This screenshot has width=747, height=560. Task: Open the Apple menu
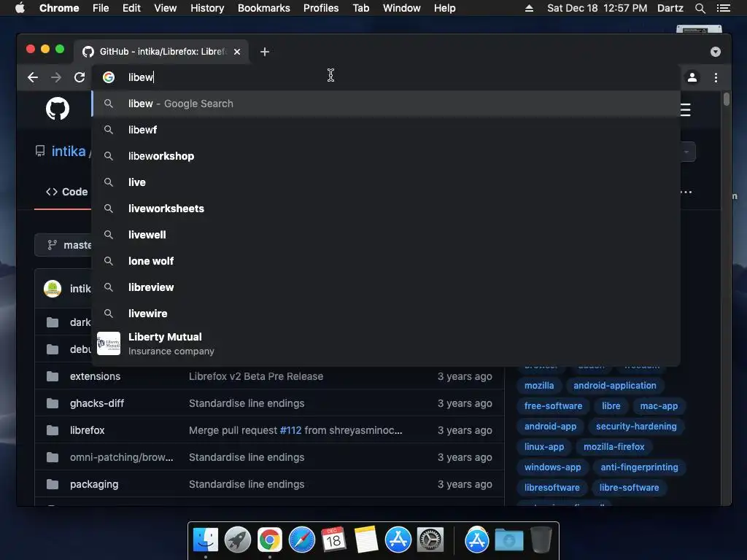[20, 8]
